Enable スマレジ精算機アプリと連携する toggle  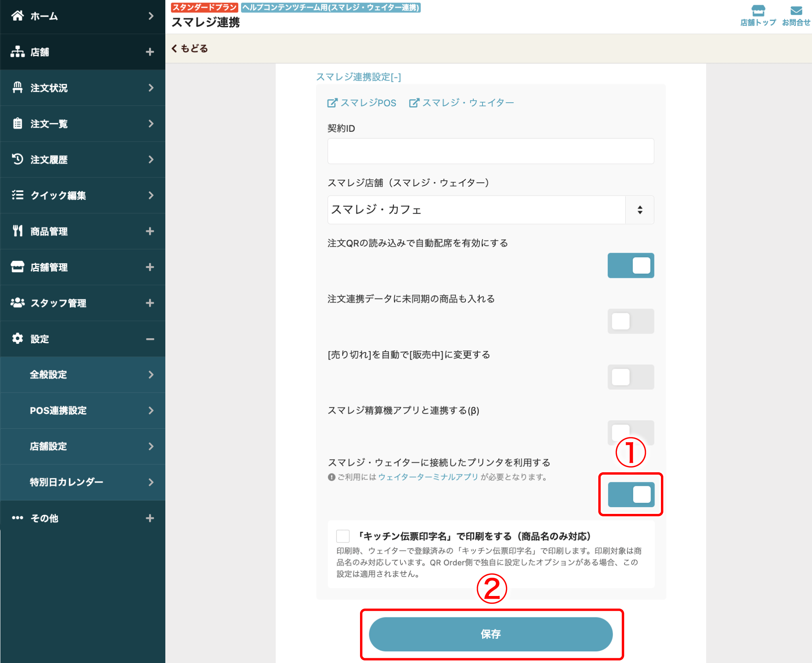click(x=631, y=433)
